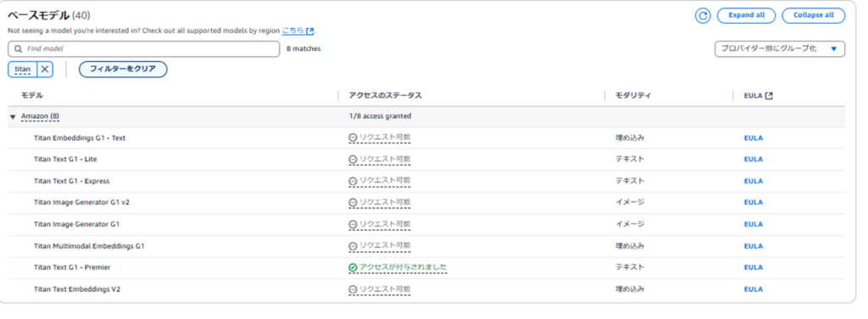Screen dimensions: 868x319
Task: Click the Expand all button
Action: click(x=746, y=15)
